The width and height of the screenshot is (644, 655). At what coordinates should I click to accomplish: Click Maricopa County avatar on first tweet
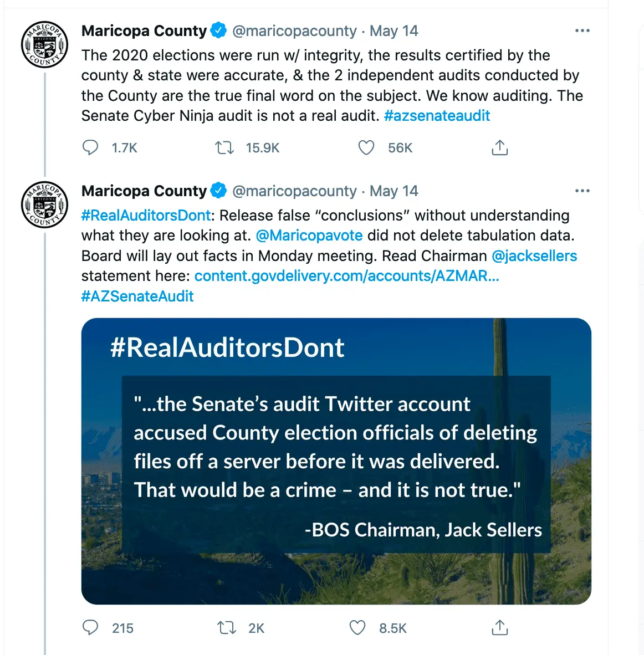44,45
